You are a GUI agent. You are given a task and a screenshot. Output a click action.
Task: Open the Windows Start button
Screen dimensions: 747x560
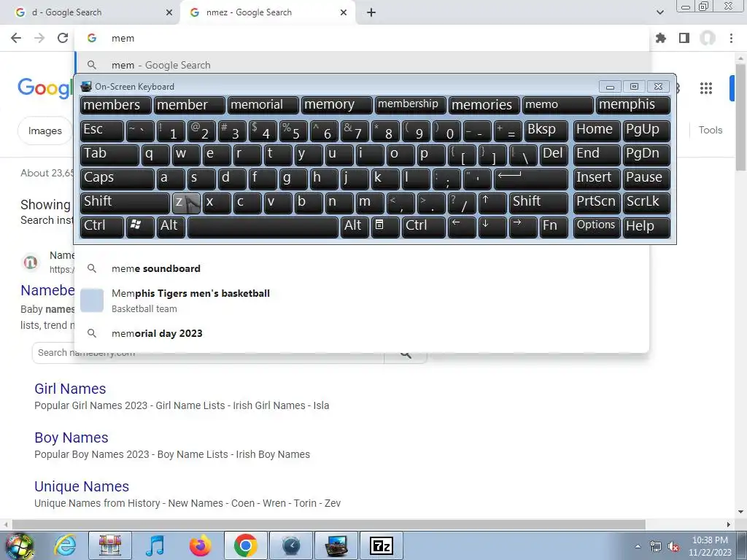[x=18, y=545]
